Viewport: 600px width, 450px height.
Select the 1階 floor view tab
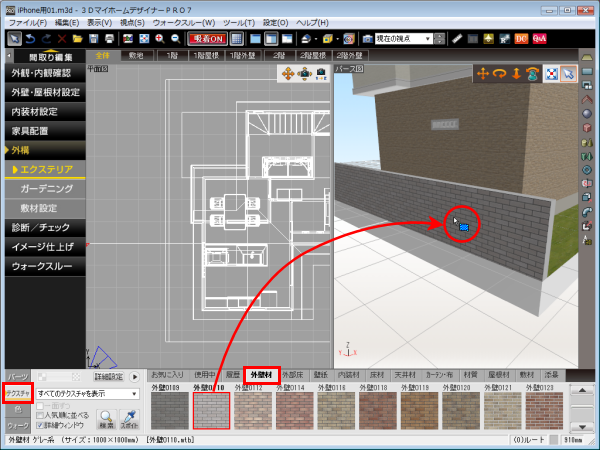174,56
